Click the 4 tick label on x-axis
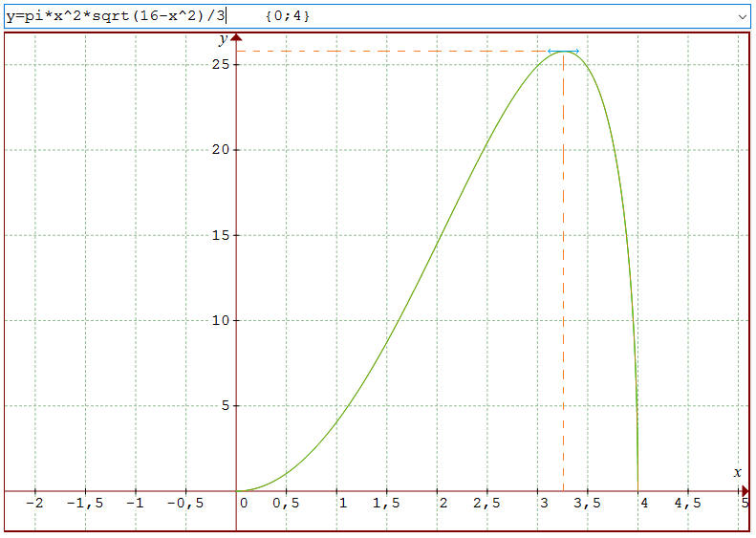 tap(644, 503)
